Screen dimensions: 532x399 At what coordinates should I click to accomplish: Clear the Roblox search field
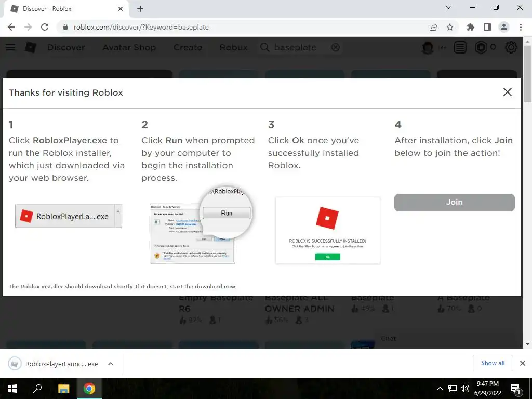pyautogui.click(x=336, y=47)
